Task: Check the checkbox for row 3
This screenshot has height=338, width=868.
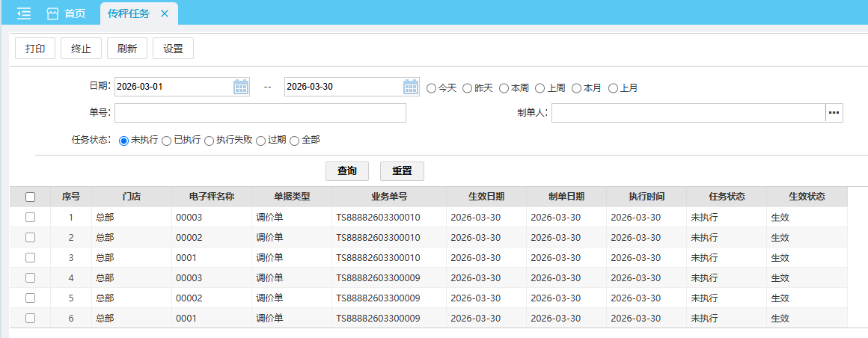Action: (x=31, y=257)
